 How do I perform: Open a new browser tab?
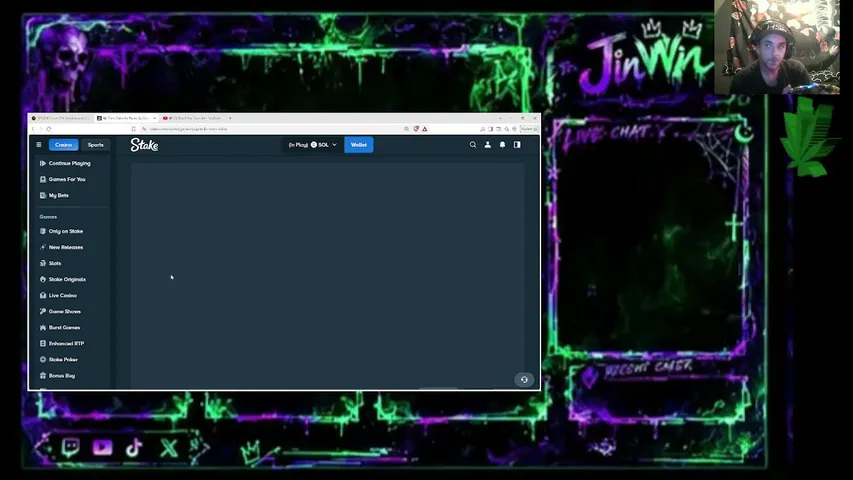click(230, 118)
